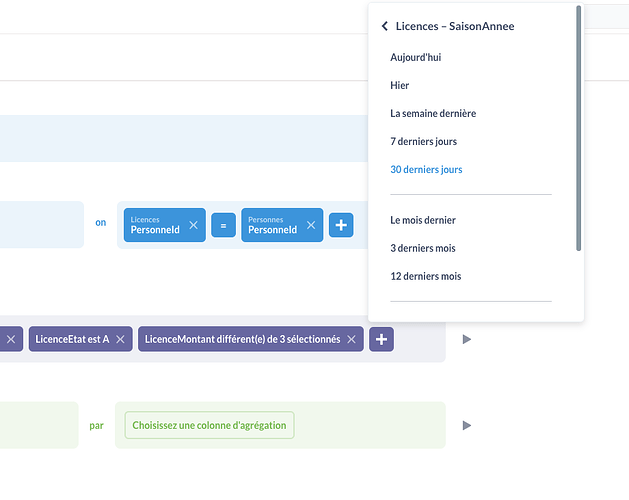Edit the Personnes PersonneId join column
This screenshot has width=629, height=500.
pyautogui.click(x=273, y=225)
